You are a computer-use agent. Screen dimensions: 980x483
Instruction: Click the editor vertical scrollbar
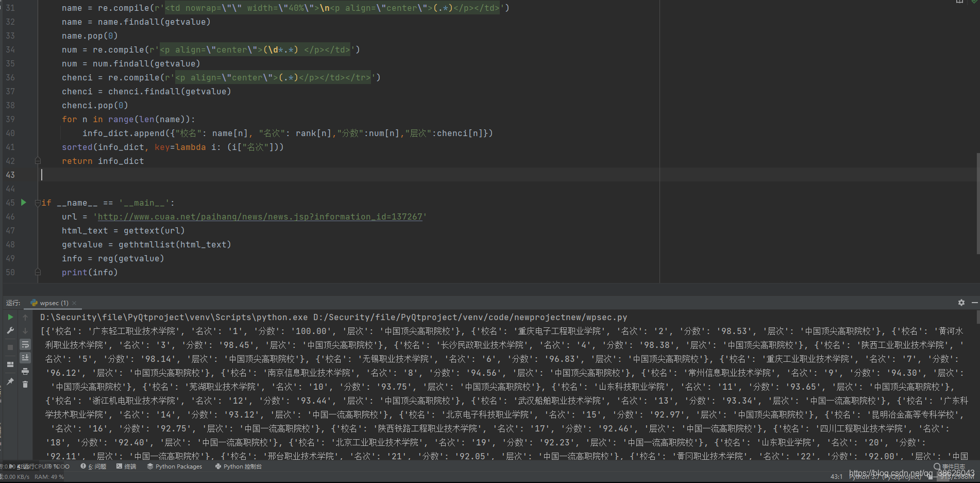coord(977,203)
